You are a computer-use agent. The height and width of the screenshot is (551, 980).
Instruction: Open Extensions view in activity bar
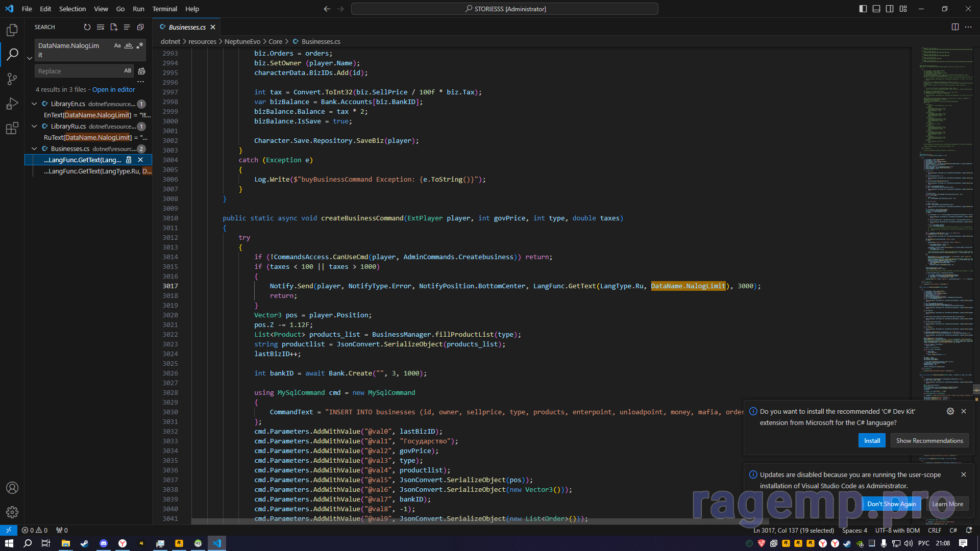[x=12, y=128]
